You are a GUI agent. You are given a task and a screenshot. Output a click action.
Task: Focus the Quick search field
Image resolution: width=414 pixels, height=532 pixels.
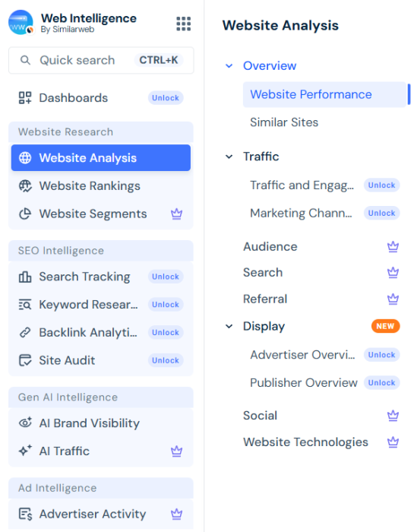pos(101,60)
